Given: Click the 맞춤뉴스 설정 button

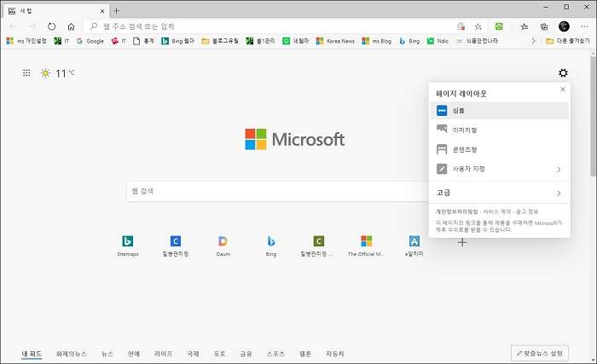Looking at the screenshot, I should [540, 353].
